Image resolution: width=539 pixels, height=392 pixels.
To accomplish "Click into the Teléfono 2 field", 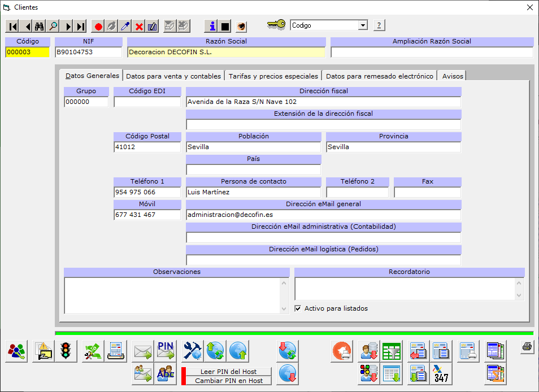I will 357,192.
